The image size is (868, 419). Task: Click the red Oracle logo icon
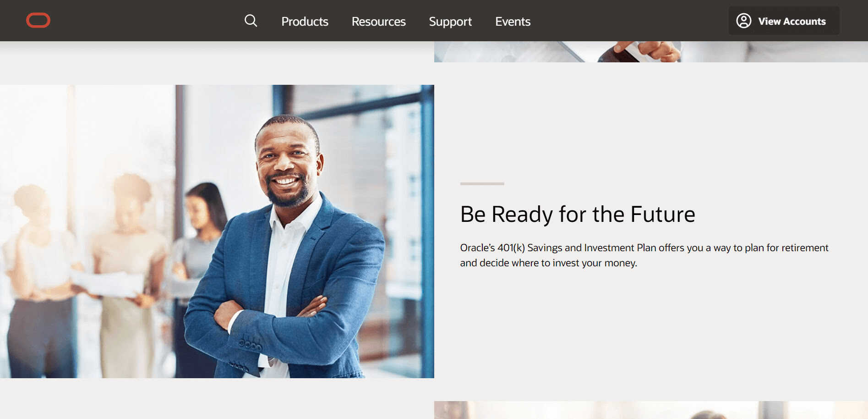click(x=38, y=21)
